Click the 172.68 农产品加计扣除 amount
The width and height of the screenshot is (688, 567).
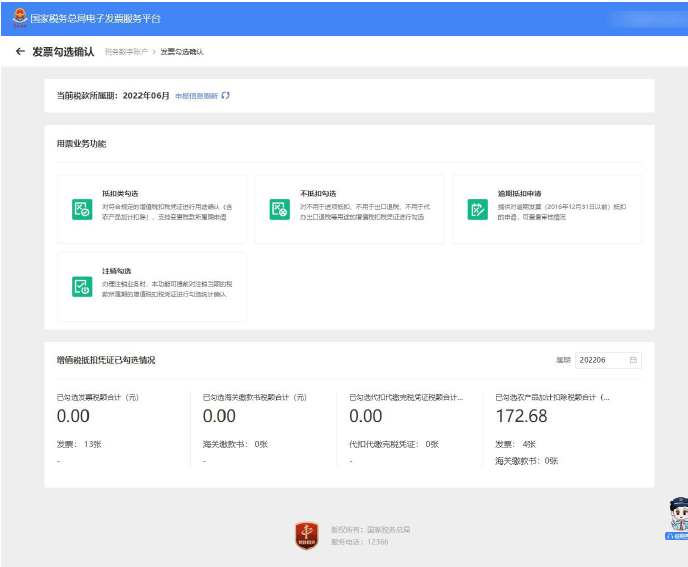(x=522, y=417)
